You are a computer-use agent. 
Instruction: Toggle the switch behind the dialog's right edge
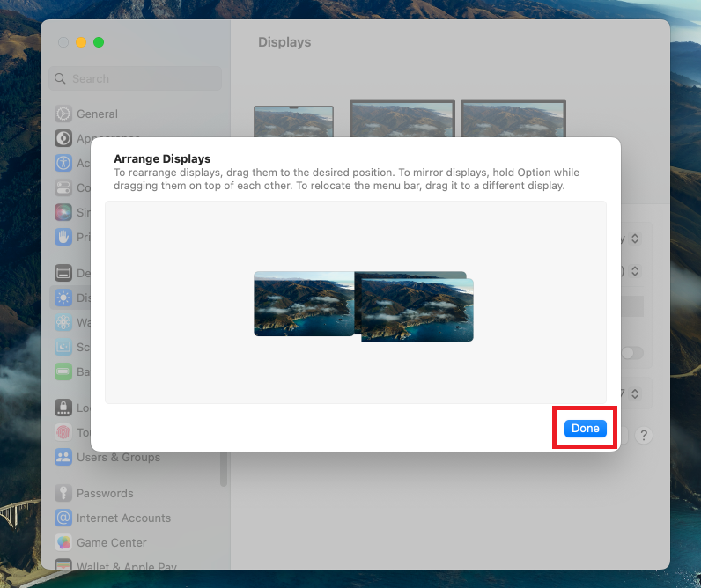[631, 353]
